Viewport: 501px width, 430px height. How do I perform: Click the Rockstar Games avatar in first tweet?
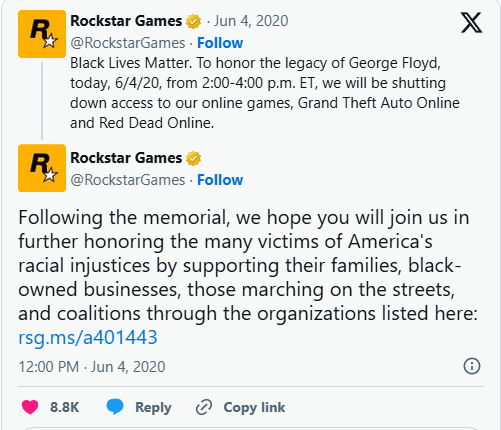(x=42, y=34)
